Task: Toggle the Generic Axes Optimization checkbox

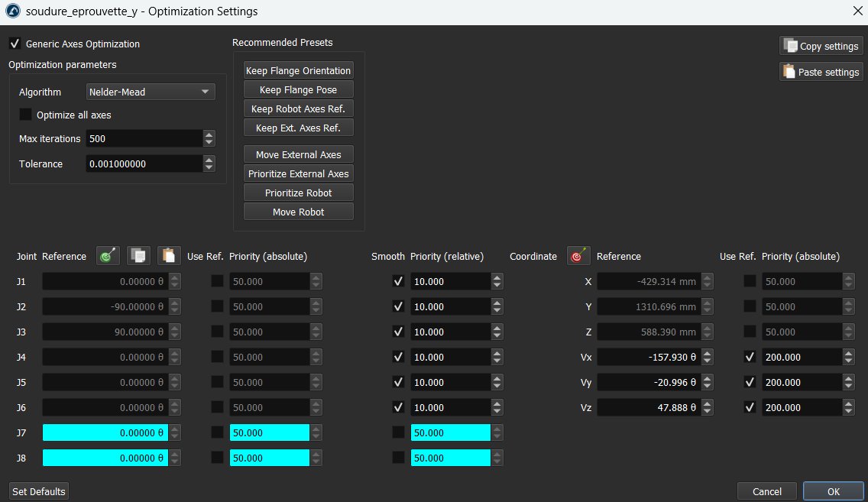Action: 15,44
